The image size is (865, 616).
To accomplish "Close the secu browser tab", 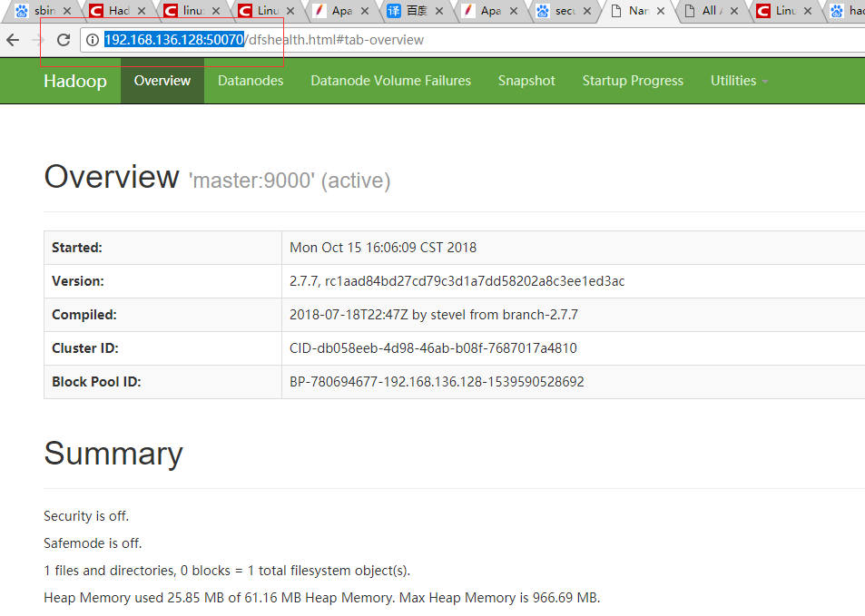I will click(587, 11).
